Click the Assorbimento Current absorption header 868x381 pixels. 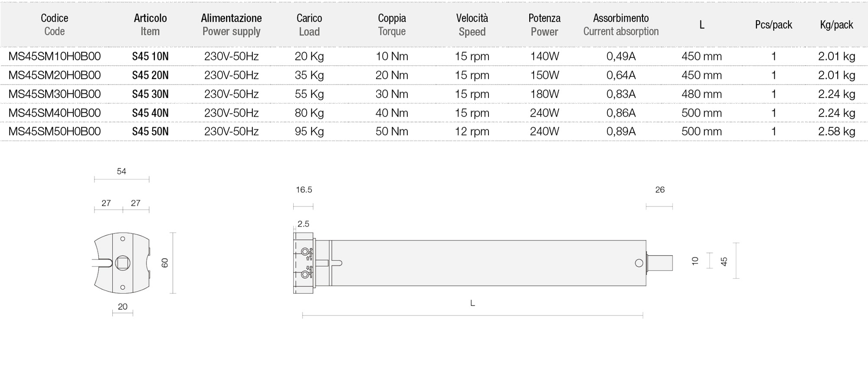tap(621, 25)
